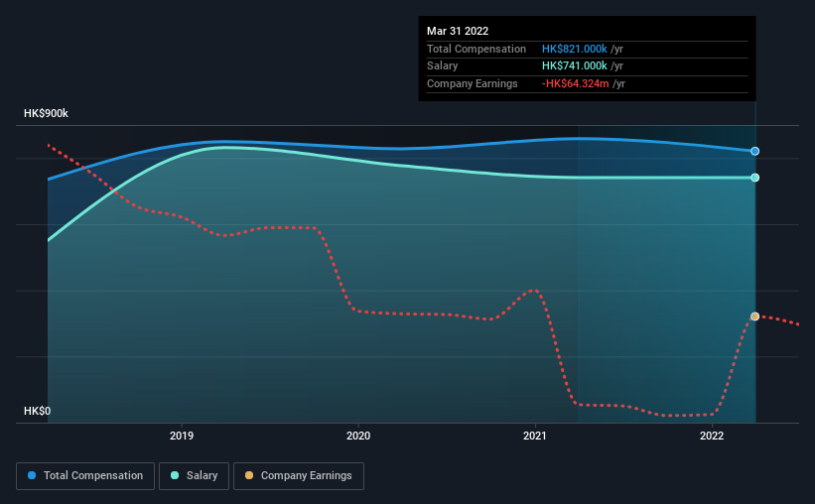Click the 2022 x-axis label

712,436
